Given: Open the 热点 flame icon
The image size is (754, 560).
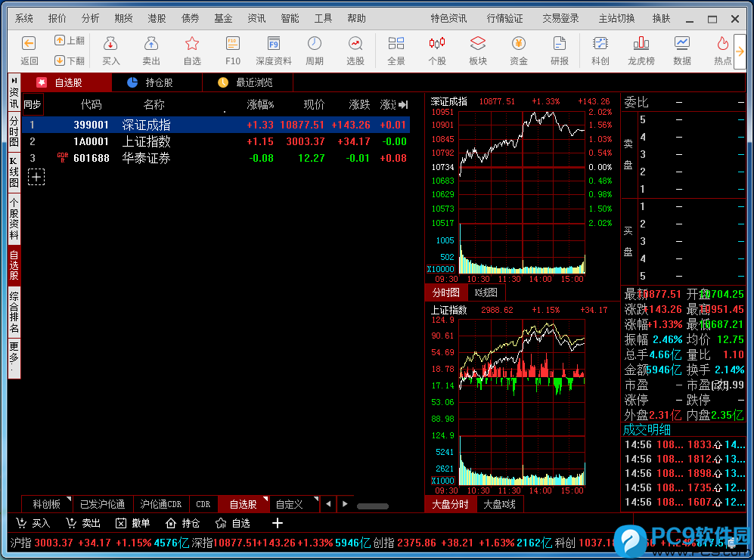Looking at the screenshot, I should point(722,44).
